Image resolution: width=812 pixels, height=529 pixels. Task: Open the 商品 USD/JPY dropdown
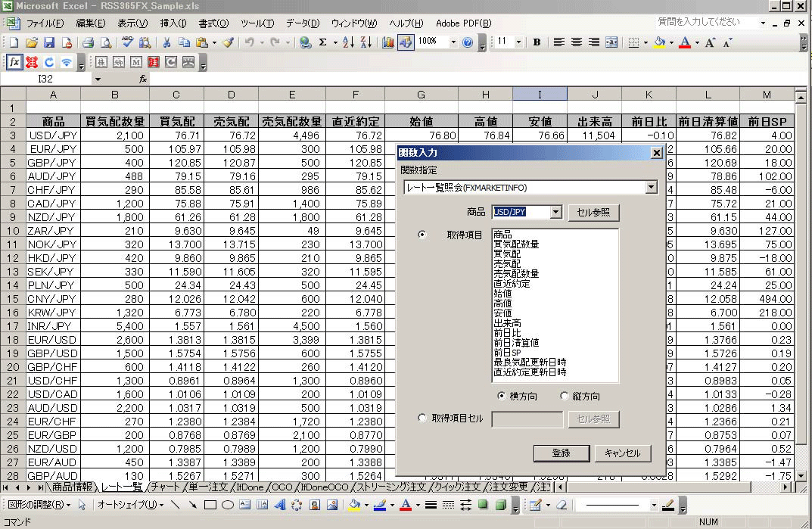[556, 213]
